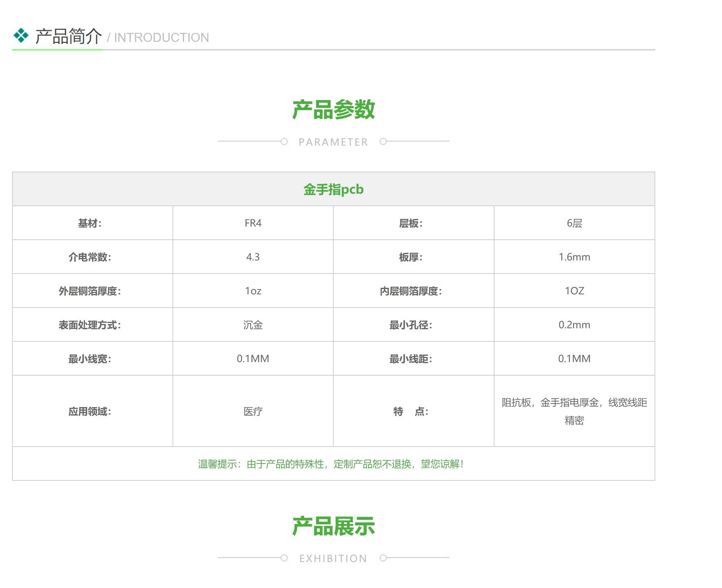Click the right circle ornament beside PARAMETER
Viewport: 722px width, 588px height.
pos(383,141)
